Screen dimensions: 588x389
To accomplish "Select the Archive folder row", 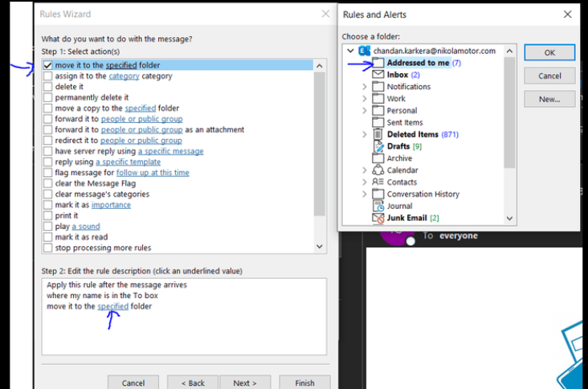I will click(x=399, y=158).
